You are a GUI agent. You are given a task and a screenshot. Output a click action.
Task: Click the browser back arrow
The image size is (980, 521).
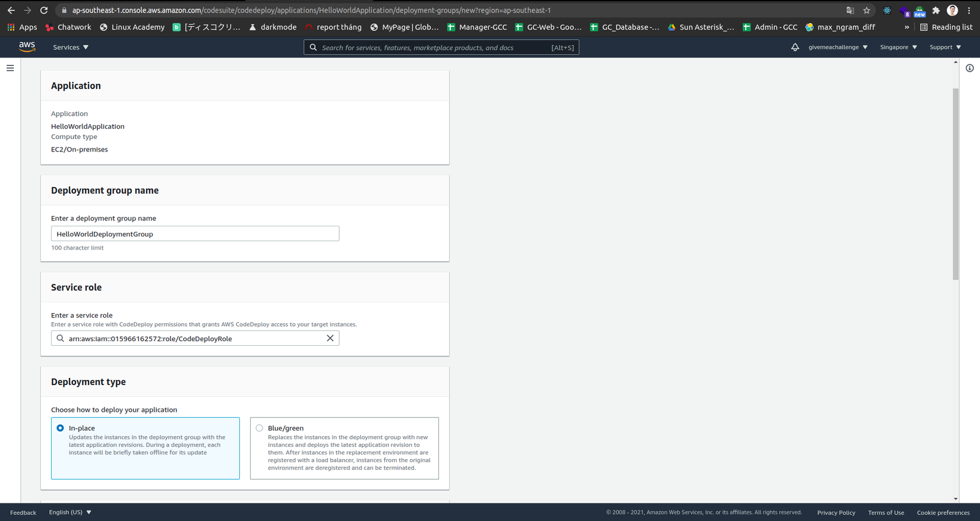pyautogui.click(x=11, y=10)
